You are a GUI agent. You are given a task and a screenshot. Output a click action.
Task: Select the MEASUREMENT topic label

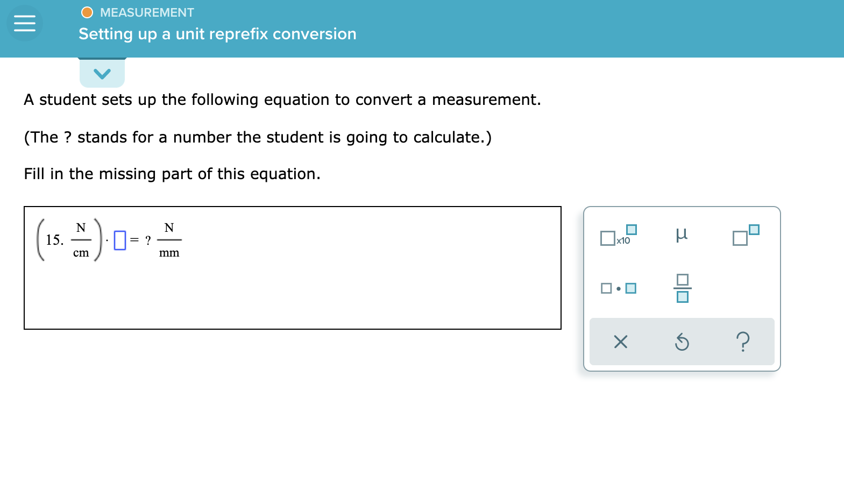click(x=147, y=12)
